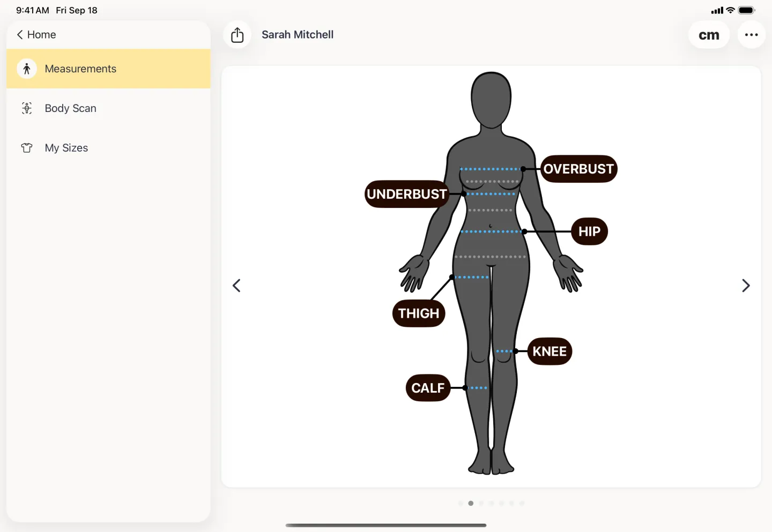The height and width of the screenshot is (532, 772).
Task: Tap the active page indicator dot
Action: 471,503
